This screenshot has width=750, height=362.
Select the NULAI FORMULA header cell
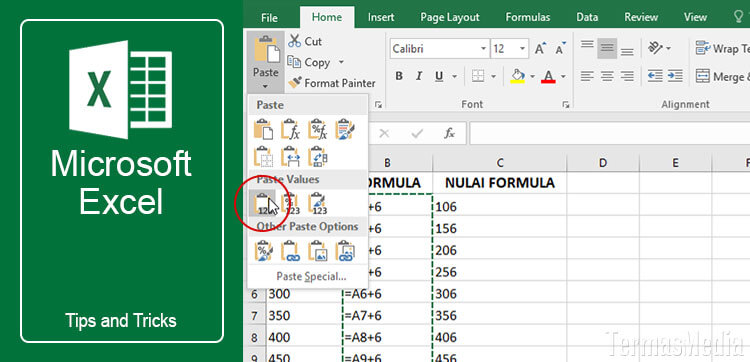(500, 183)
